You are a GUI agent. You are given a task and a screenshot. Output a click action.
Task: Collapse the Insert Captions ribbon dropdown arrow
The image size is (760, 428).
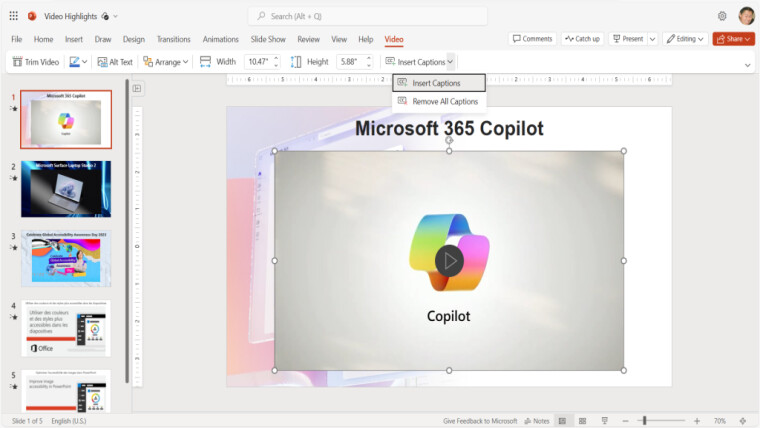click(450, 62)
